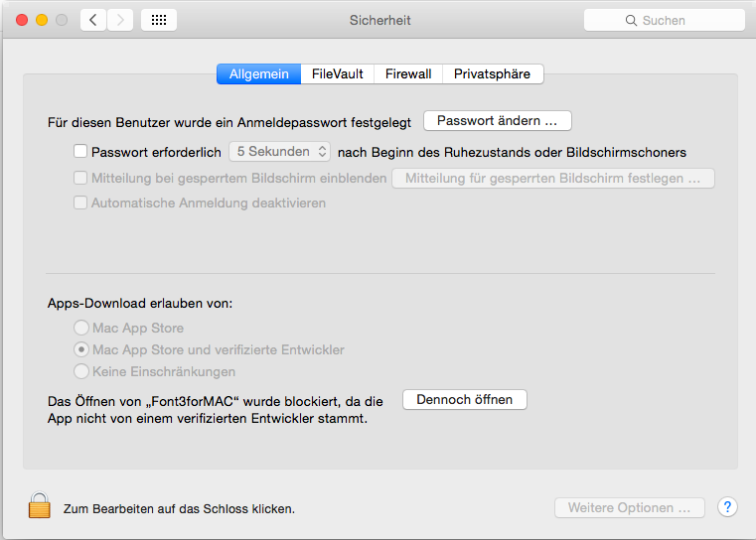Screen dimensions: 756x540
Task: Toggle Mitteilung bei gesperrtem Bildschirm checkbox
Action: click(80, 178)
